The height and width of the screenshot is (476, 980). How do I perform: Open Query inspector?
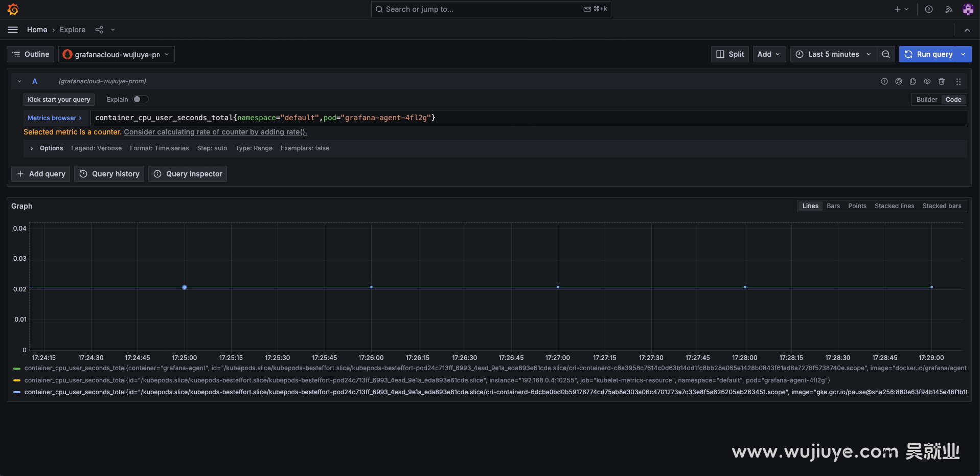point(188,174)
